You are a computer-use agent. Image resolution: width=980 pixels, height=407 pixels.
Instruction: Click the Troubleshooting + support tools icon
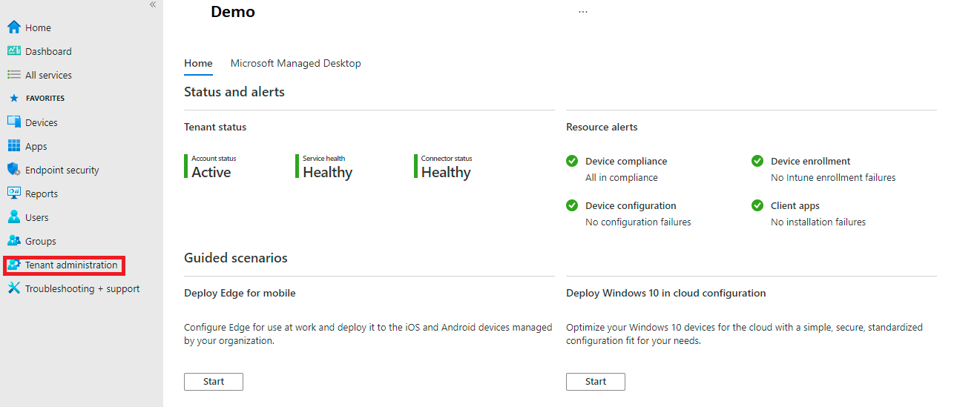click(14, 288)
